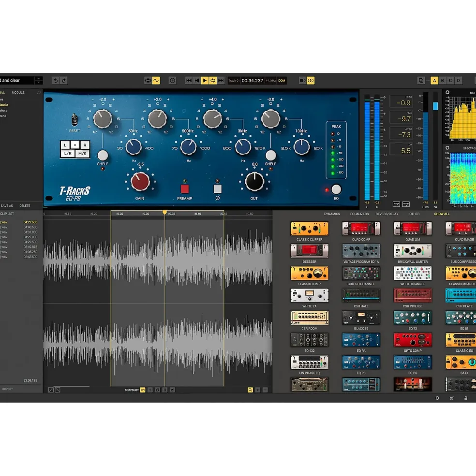Click SAVE AS for the preset
Viewport: 476px width, 476px height.
7,206
